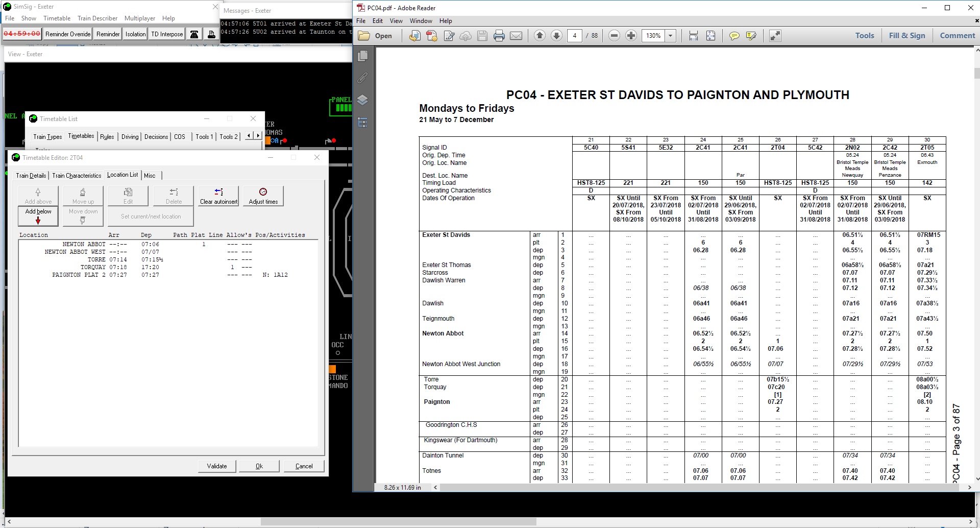980x528 pixels.
Task: Open the zoom percentage dropdown arrow
Action: tap(671, 36)
